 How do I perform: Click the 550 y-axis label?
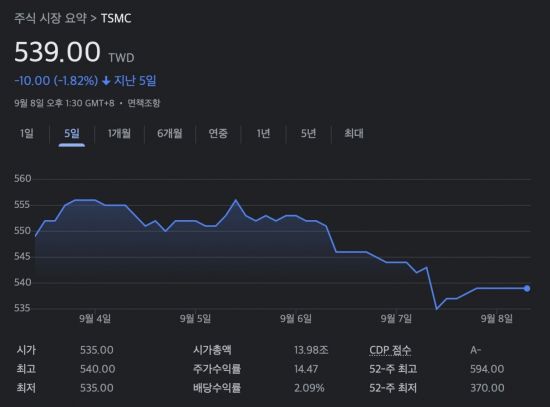pyautogui.click(x=22, y=231)
